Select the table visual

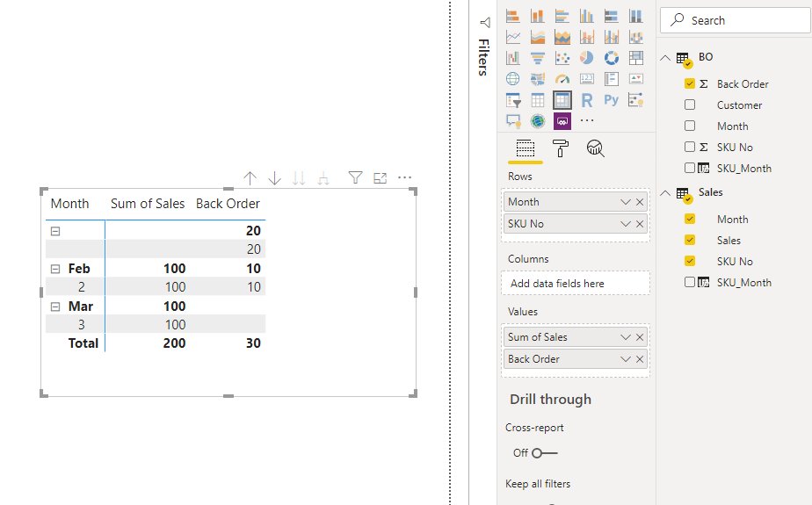[538, 100]
